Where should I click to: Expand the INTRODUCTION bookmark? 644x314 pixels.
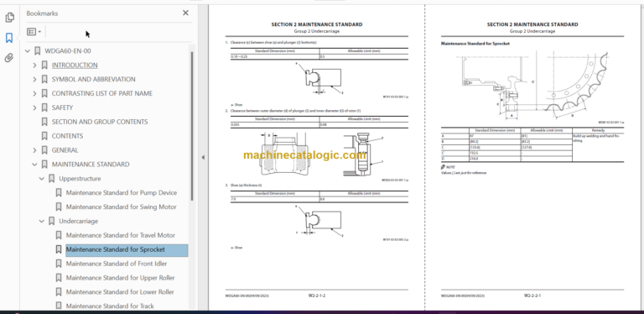[34, 65]
